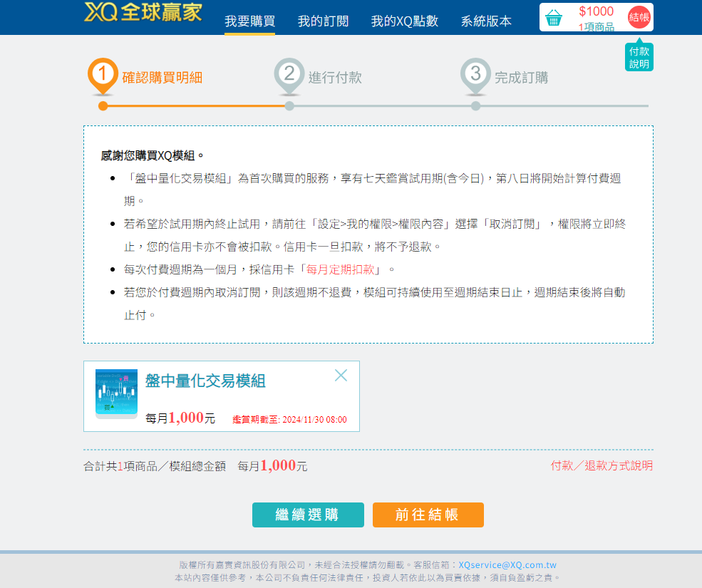Image resolution: width=702 pixels, height=588 pixels.
Task: Click step 2 進行付款 pin marker
Action: point(289,74)
